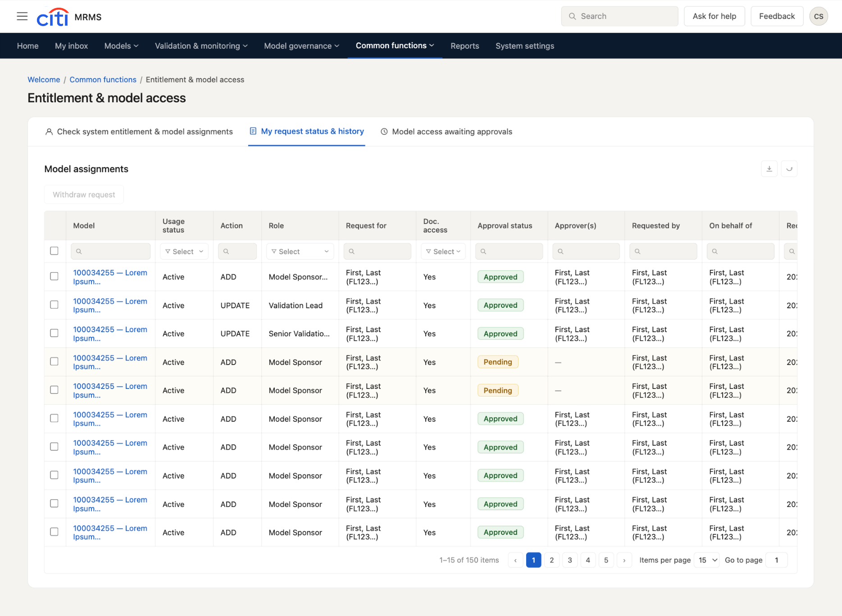The image size is (842, 616).
Task: Check the first row with Model Sponsor... role
Action: pos(54,276)
